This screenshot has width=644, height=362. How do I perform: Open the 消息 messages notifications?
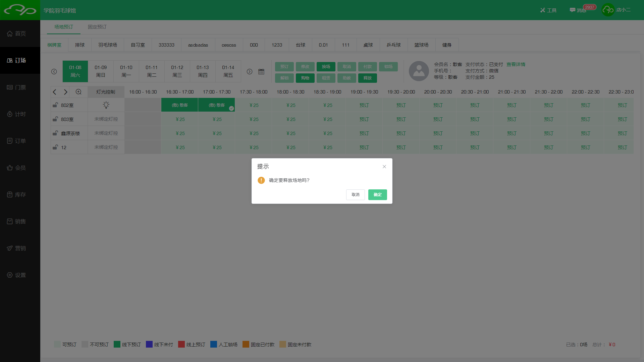tap(578, 10)
